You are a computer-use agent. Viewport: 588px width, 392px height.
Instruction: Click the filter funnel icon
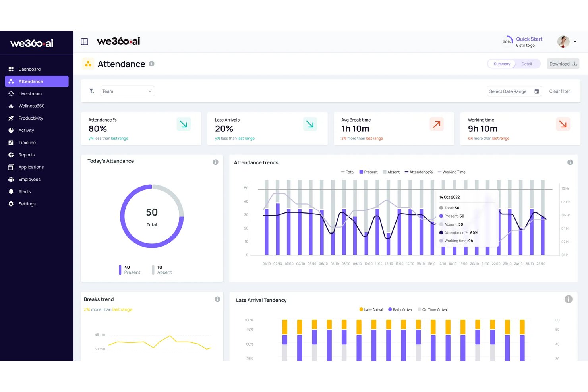tap(92, 91)
